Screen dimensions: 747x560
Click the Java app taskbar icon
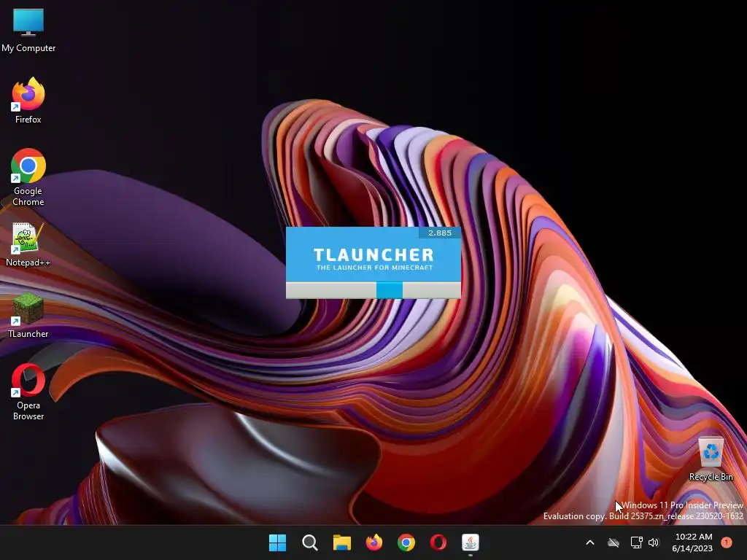point(471,542)
